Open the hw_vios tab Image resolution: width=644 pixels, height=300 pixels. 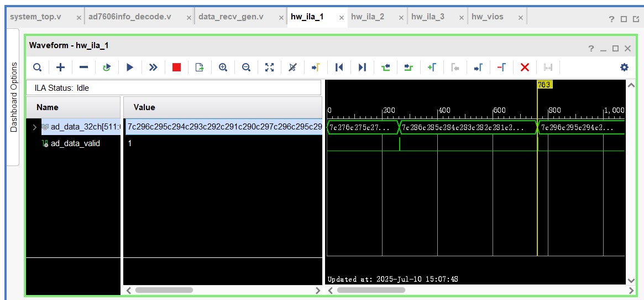487,17
